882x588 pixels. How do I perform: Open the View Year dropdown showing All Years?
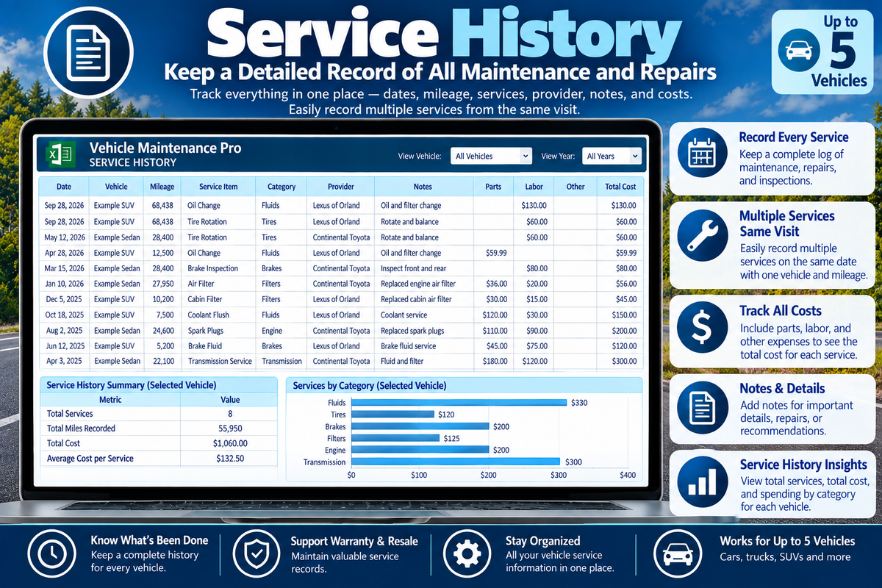click(612, 156)
